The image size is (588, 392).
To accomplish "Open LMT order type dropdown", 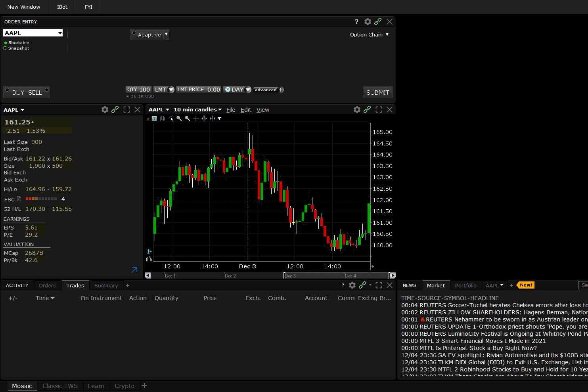I will click(x=171, y=90).
